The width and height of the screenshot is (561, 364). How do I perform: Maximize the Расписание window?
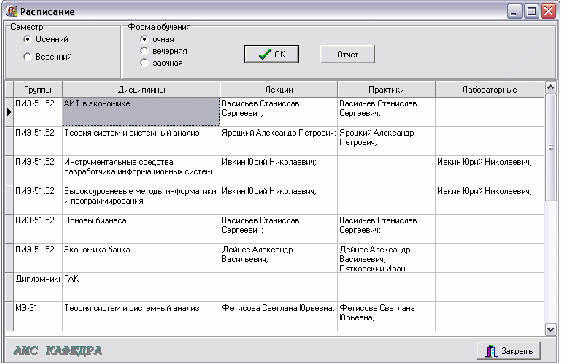[x=532, y=11]
